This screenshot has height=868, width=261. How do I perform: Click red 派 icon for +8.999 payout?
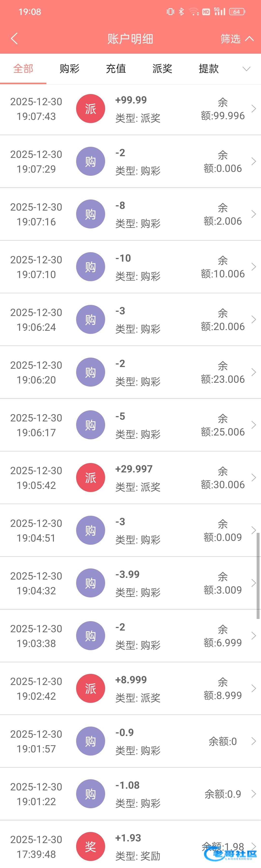point(90,688)
